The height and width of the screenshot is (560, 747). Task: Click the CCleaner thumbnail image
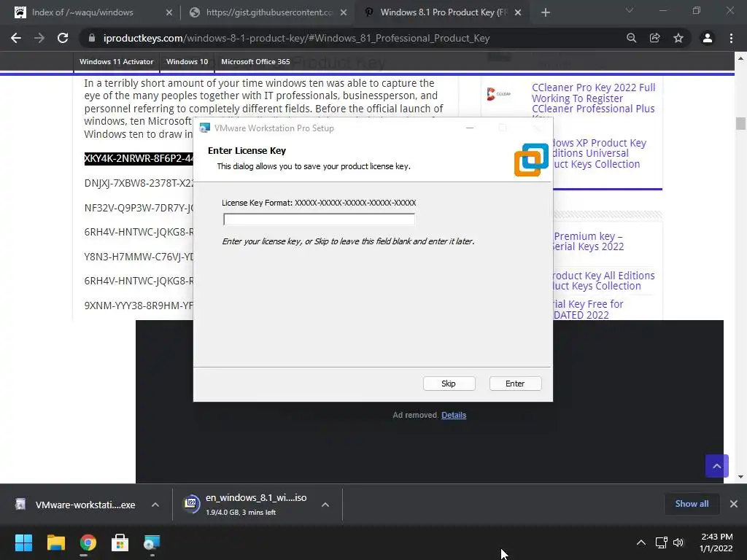click(x=499, y=94)
